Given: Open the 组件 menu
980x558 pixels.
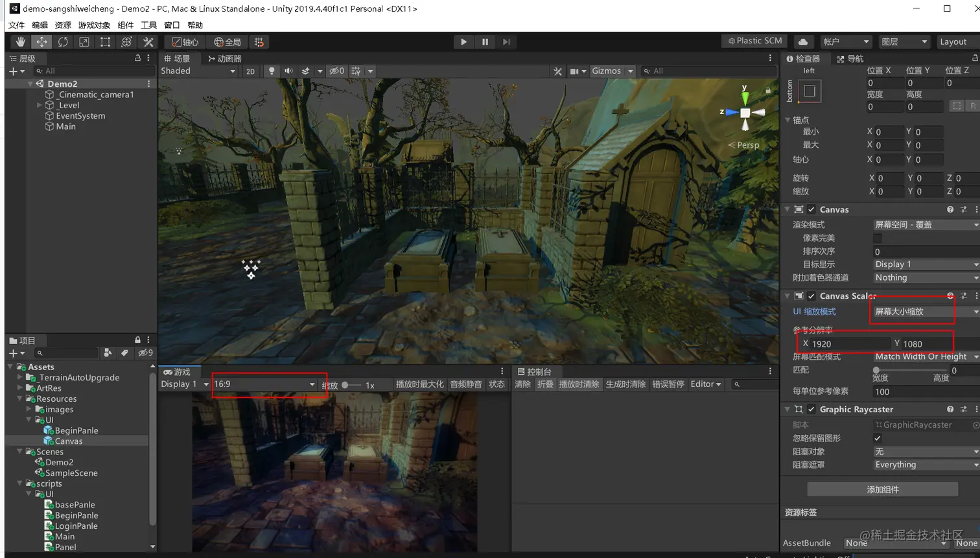Looking at the screenshot, I should click(x=125, y=25).
